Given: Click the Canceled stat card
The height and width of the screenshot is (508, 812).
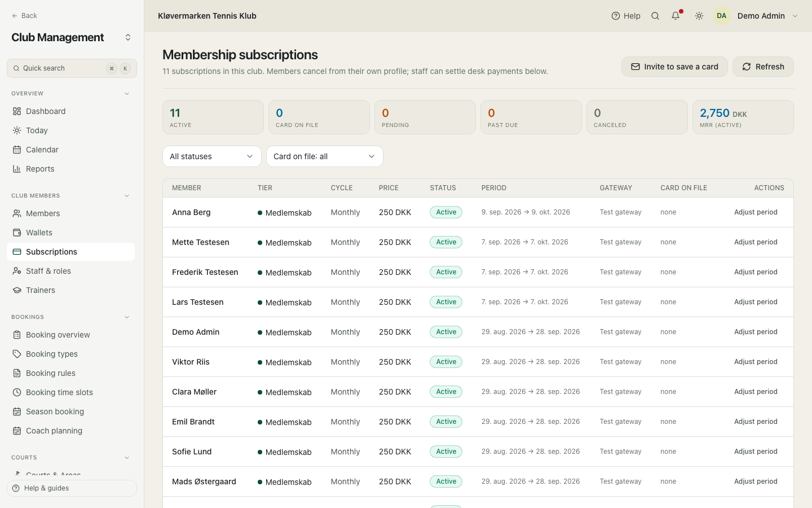Looking at the screenshot, I should coord(637,117).
